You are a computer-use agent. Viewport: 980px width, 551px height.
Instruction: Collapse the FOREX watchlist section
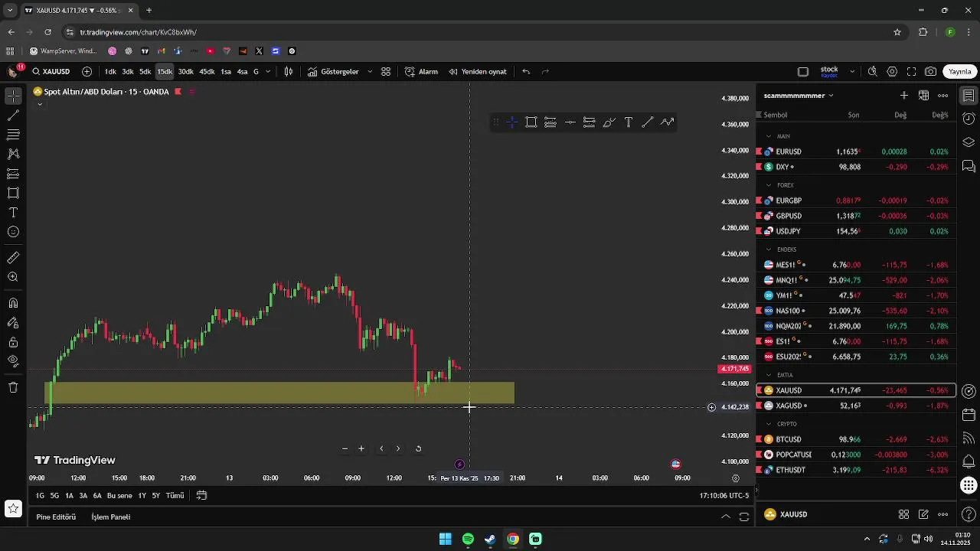(769, 185)
